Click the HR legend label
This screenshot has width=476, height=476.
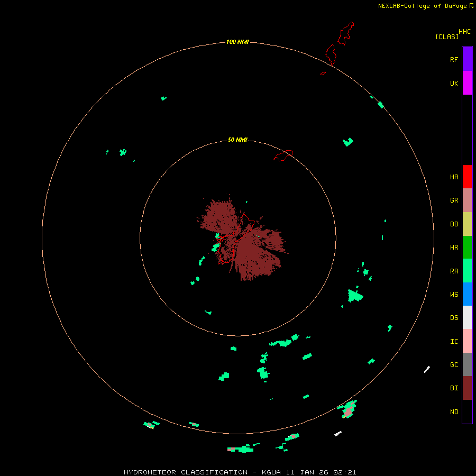coord(454,248)
